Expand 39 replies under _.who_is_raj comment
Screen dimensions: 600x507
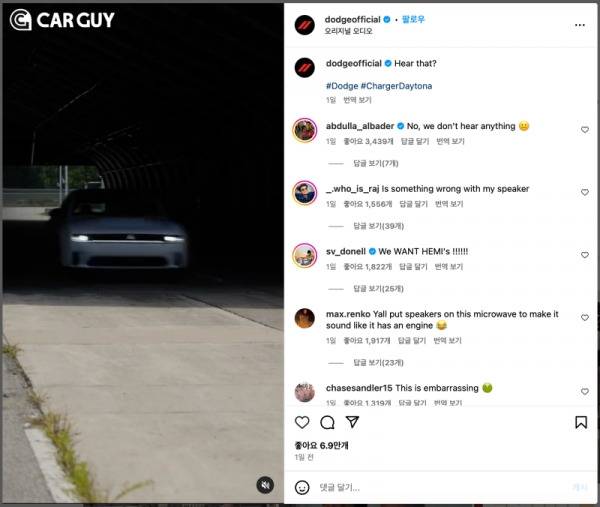(x=378, y=226)
